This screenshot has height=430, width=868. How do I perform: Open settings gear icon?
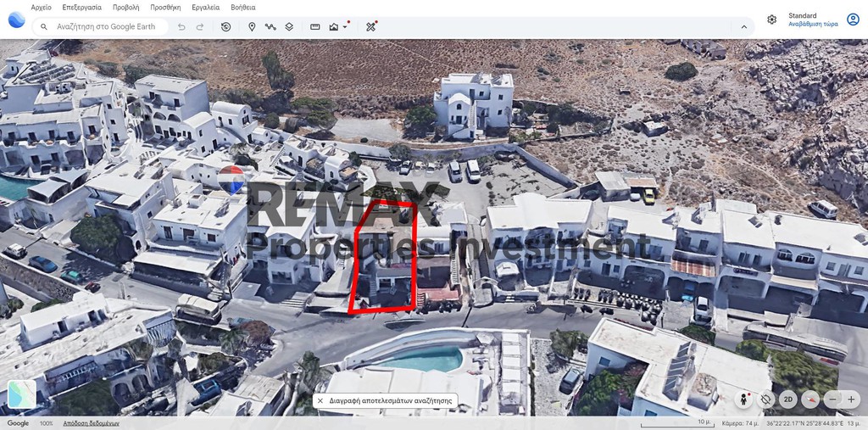[x=771, y=20]
